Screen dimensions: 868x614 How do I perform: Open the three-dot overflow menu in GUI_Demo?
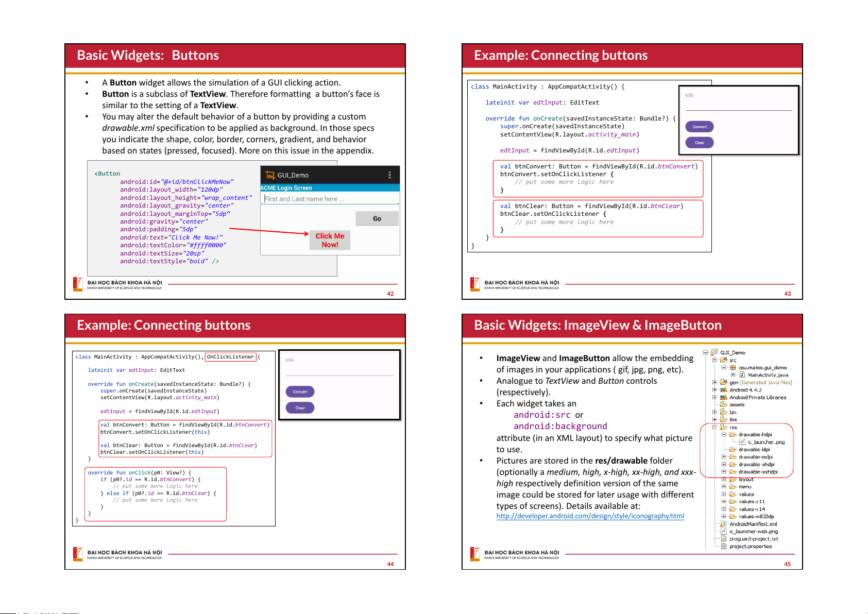pos(389,175)
